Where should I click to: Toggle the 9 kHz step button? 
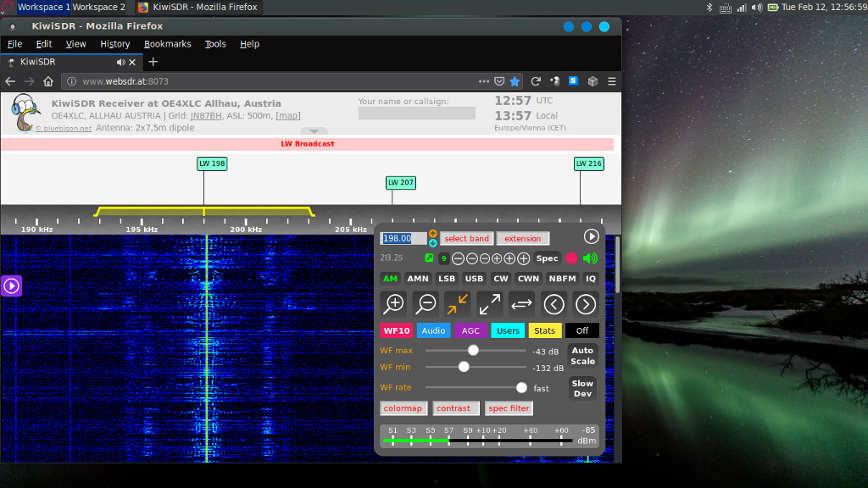(443, 258)
